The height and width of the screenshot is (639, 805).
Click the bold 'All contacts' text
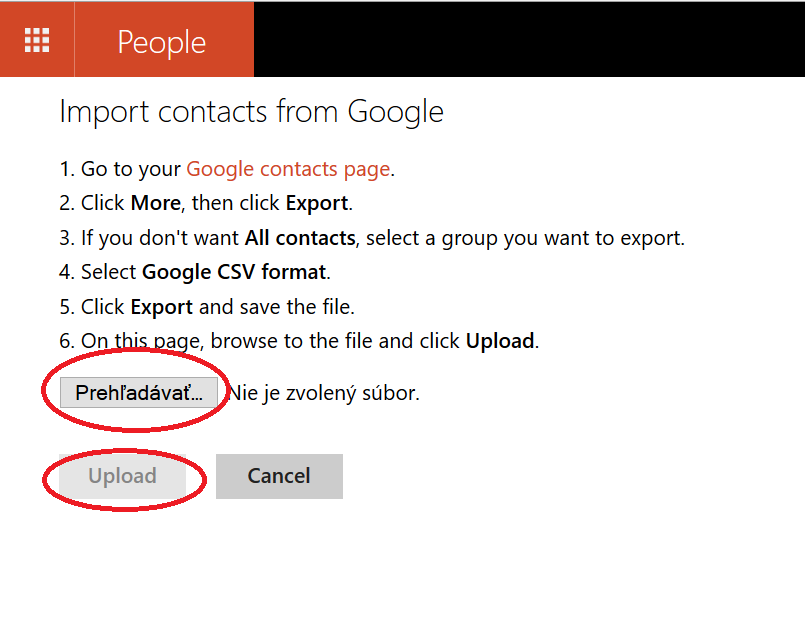[x=300, y=238]
